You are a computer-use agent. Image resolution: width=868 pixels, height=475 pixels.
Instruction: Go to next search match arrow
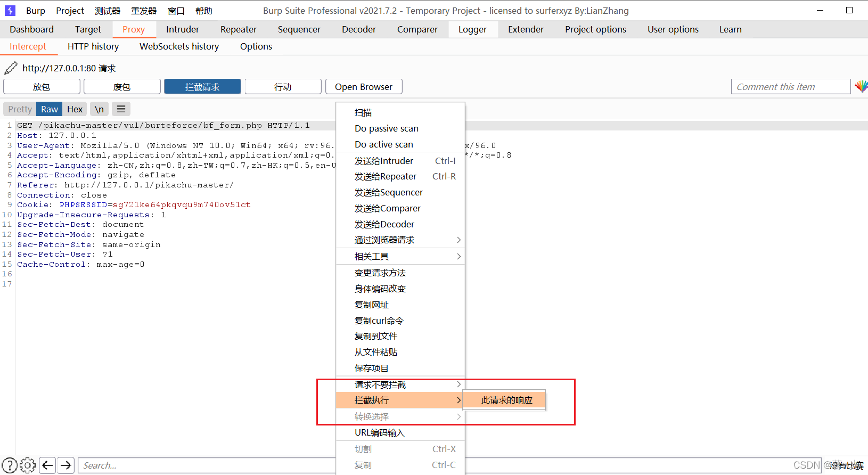click(66, 465)
